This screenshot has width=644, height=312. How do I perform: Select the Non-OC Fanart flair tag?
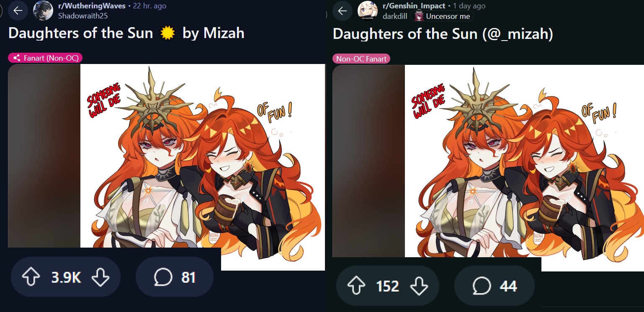[x=361, y=59]
